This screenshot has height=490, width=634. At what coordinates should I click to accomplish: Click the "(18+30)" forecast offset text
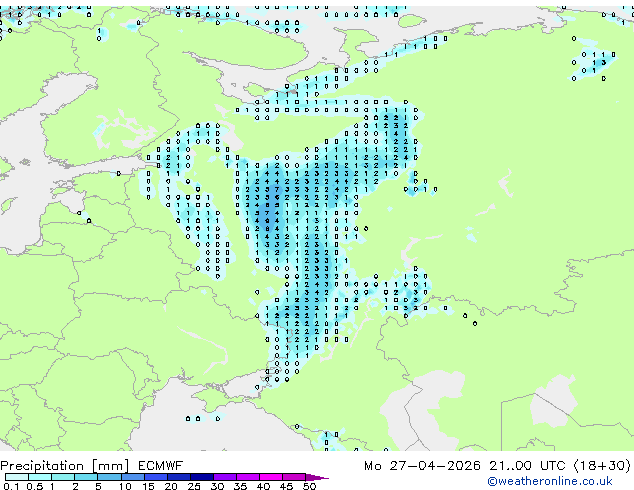tap(602, 466)
